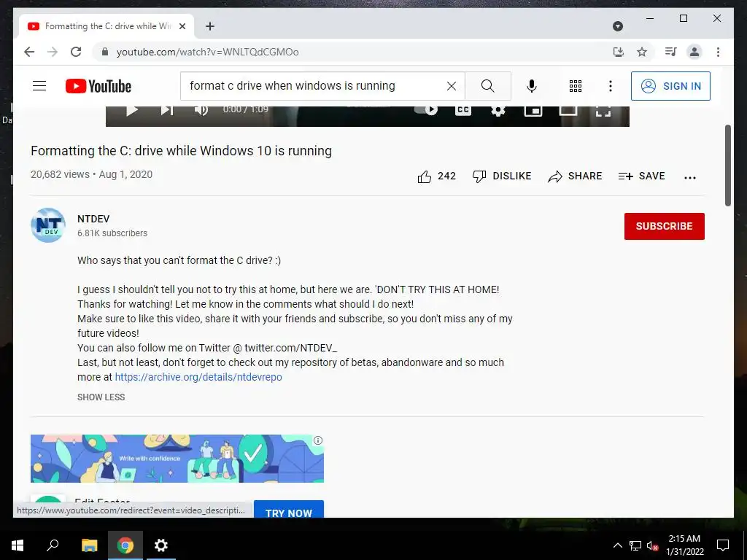Open File Explorer from the taskbar
This screenshot has height=560, width=747.
pyautogui.click(x=89, y=545)
